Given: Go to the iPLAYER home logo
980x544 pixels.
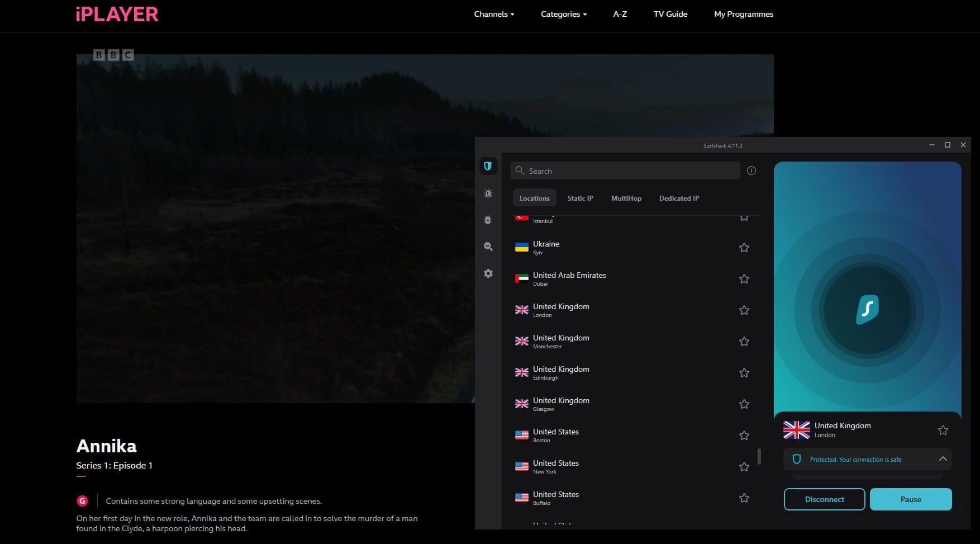Looking at the screenshot, I should [x=117, y=14].
